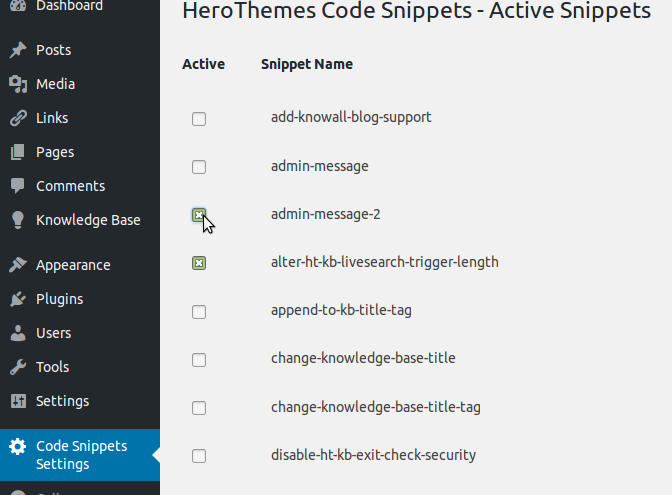The image size is (672, 495).
Task: Click the admin-message-2 snippet name
Action: tap(326, 214)
